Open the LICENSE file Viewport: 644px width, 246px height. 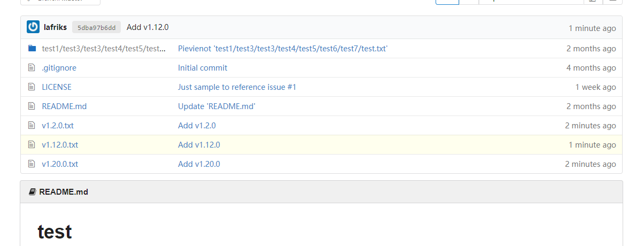57,87
